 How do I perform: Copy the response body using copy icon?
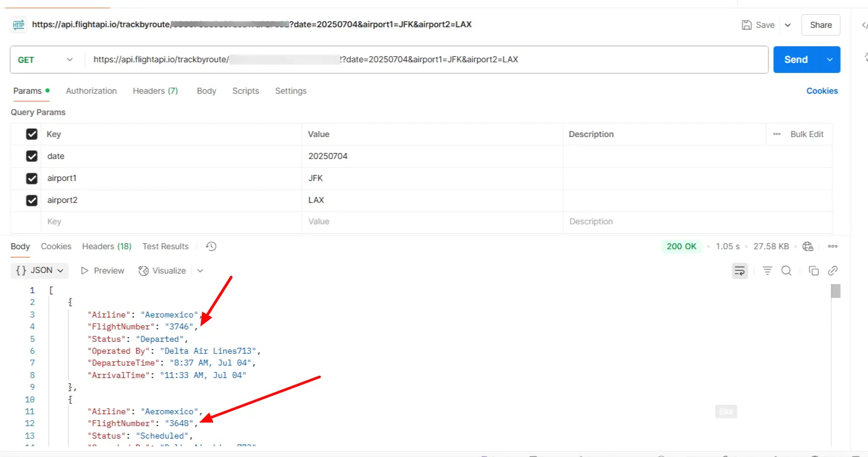[x=813, y=271]
